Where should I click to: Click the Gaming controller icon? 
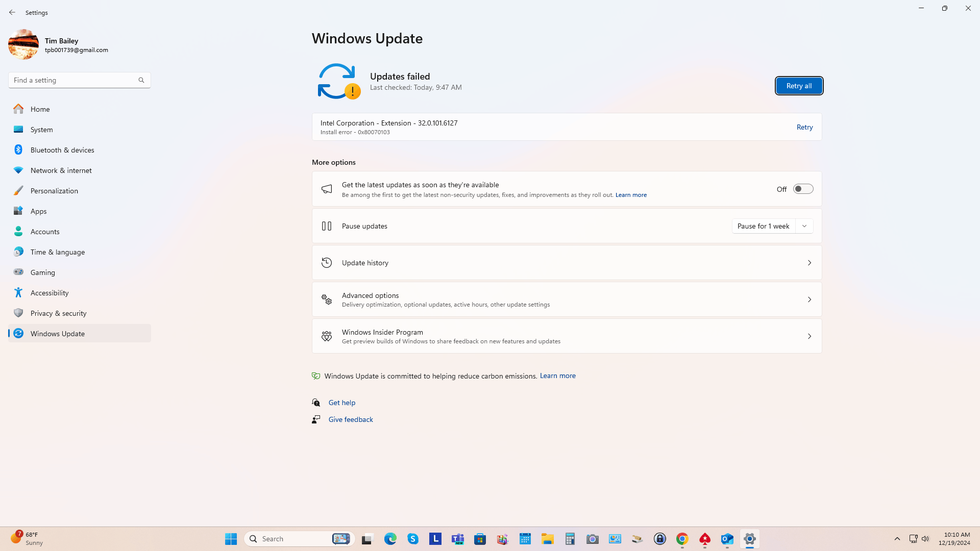(x=18, y=272)
